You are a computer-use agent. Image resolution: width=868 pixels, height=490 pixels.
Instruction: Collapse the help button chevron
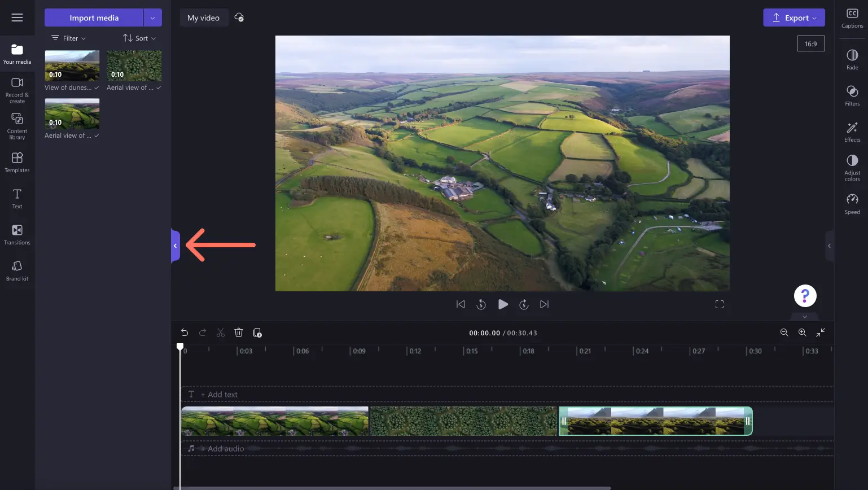pos(805,316)
